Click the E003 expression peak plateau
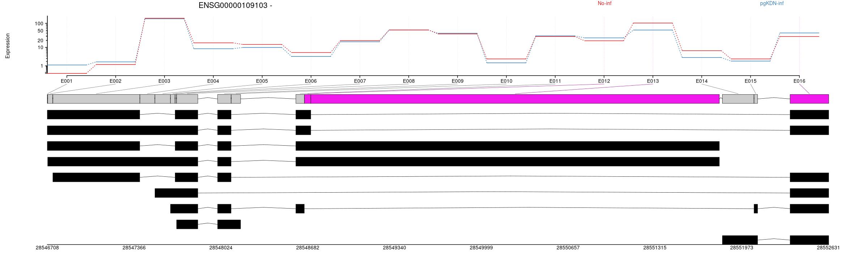 click(x=164, y=18)
